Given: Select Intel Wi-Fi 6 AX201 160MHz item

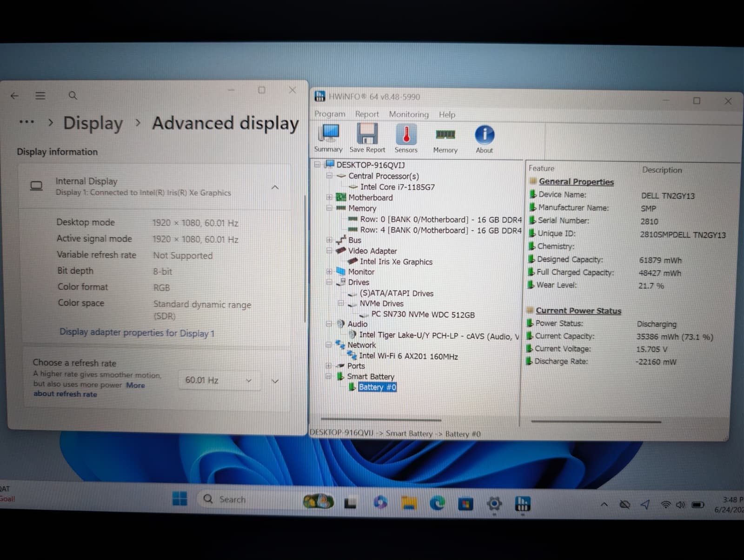Looking at the screenshot, I should tap(408, 356).
